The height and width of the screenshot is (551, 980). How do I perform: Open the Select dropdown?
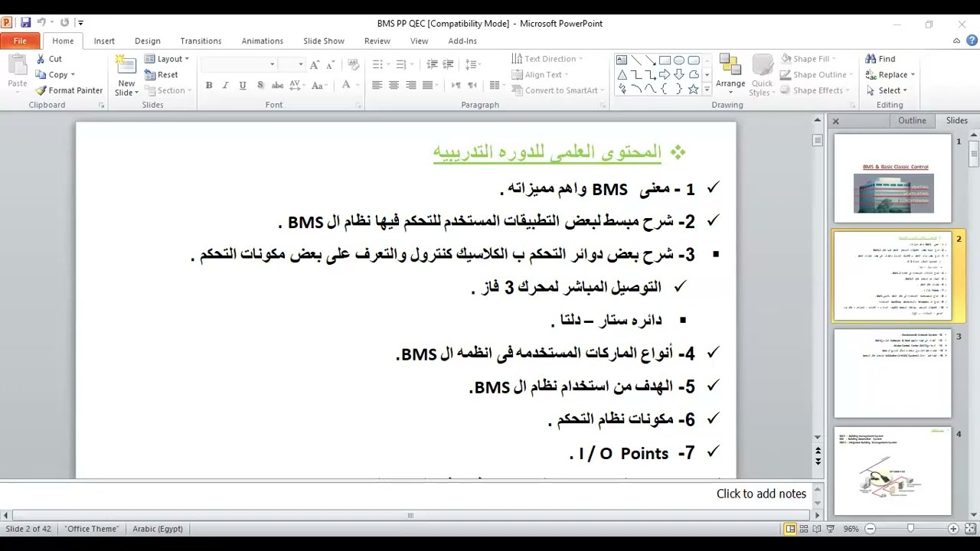pyautogui.click(x=887, y=90)
